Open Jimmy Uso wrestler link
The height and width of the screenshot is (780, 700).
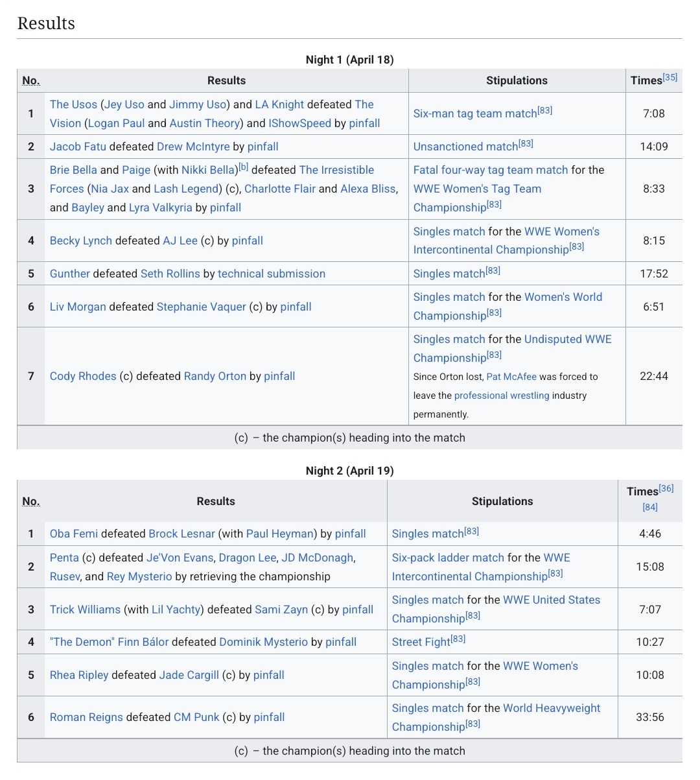[198, 104]
